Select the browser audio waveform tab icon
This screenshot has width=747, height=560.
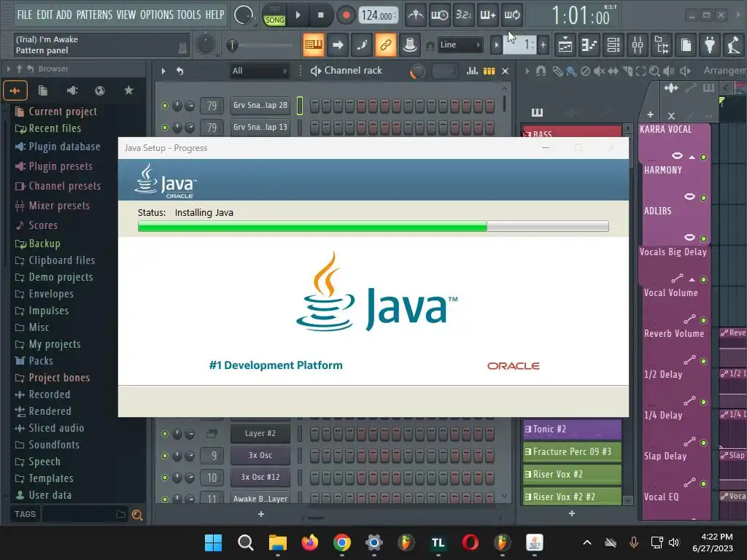15,90
